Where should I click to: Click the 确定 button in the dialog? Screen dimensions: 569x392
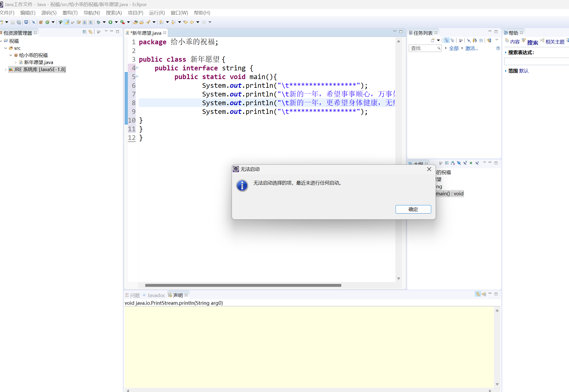click(413, 209)
